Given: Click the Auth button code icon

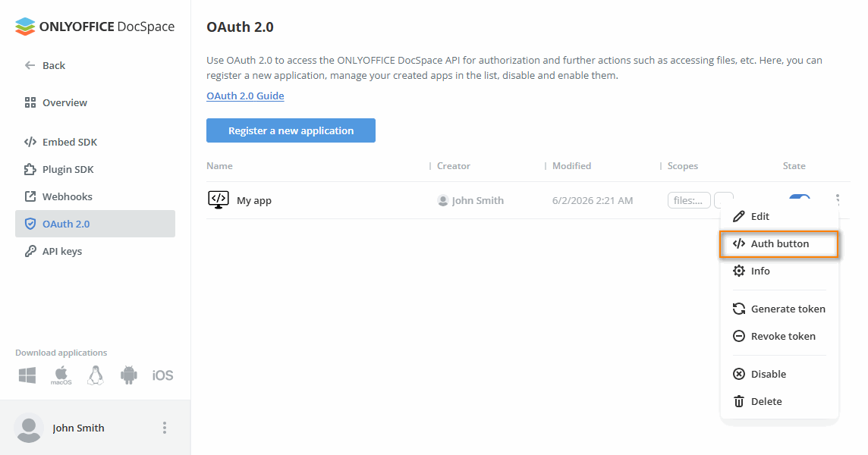Looking at the screenshot, I should [738, 243].
